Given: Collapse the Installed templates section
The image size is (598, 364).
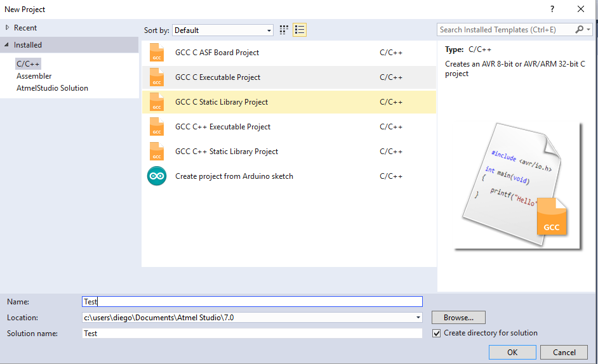Looking at the screenshot, I should tap(6, 45).
